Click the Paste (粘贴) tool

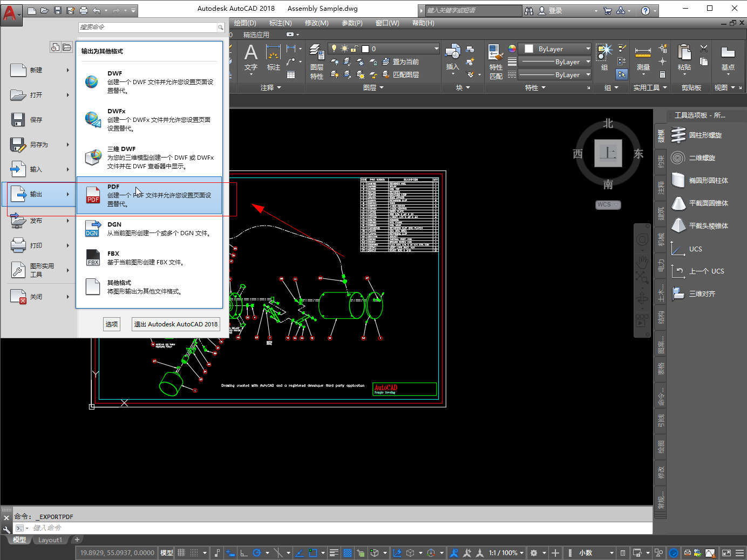(684, 58)
